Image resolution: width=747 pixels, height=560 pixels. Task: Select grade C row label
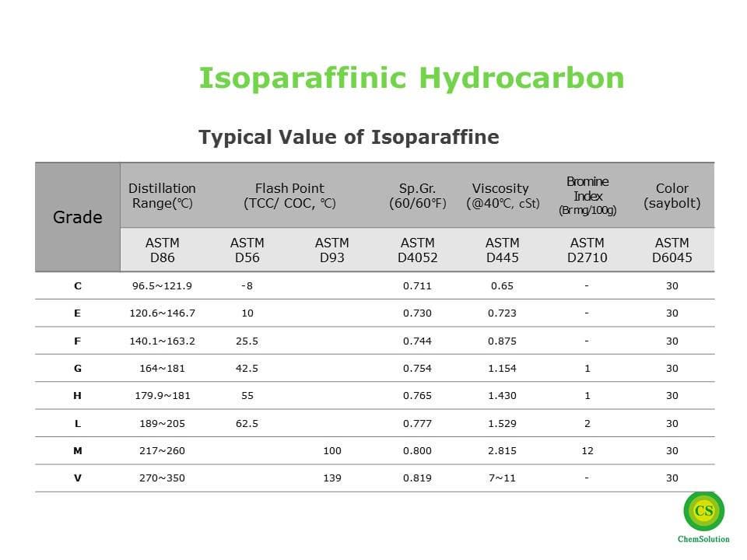click(x=77, y=286)
